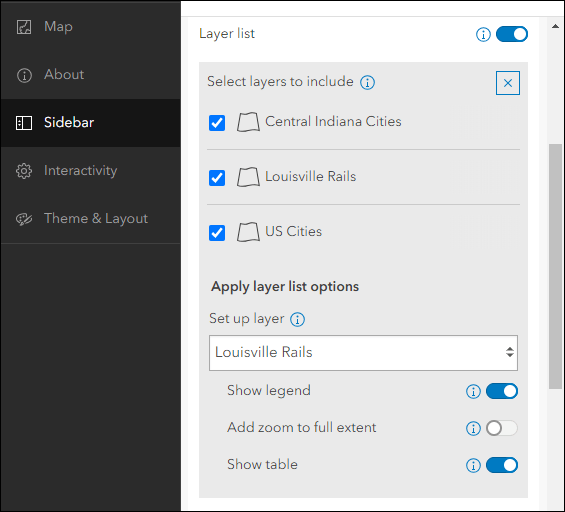Turn off the Show legend switch
The height and width of the screenshot is (512, 565).
(502, 391)
